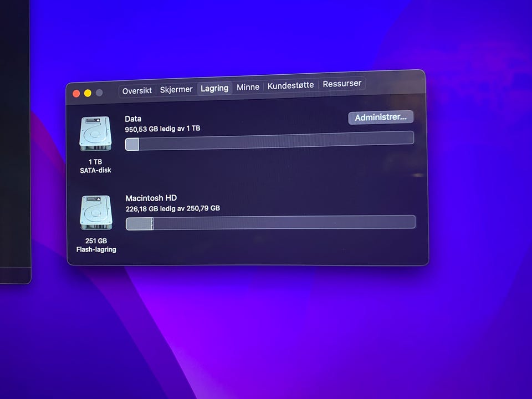Switch to the Oversikt tab

[x=137, y=91]
